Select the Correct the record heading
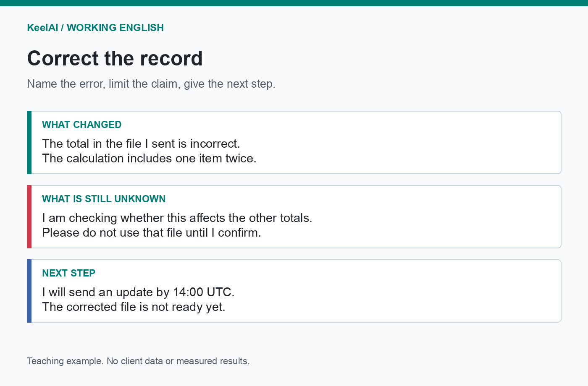 click(115, 58)
